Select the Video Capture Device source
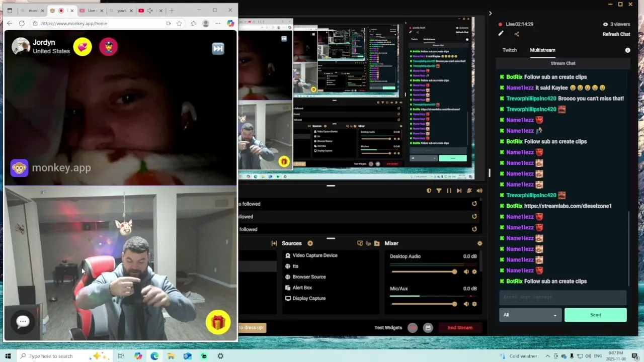This screenshot has width=644, height=362. [315, 255]
